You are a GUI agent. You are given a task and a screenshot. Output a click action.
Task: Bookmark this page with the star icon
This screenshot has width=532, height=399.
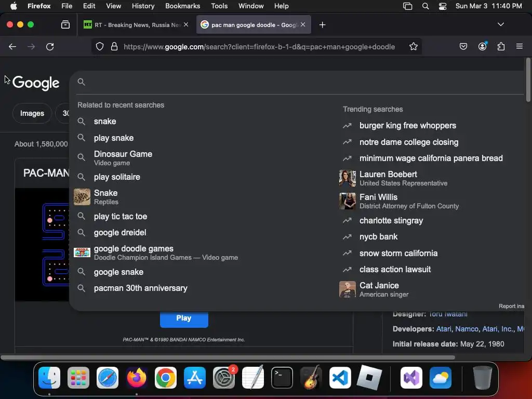(x=413, y=46)
